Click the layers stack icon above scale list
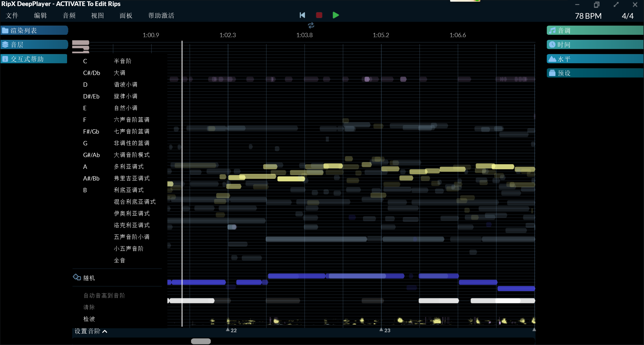The image size is (644, 345). (80, 47)
